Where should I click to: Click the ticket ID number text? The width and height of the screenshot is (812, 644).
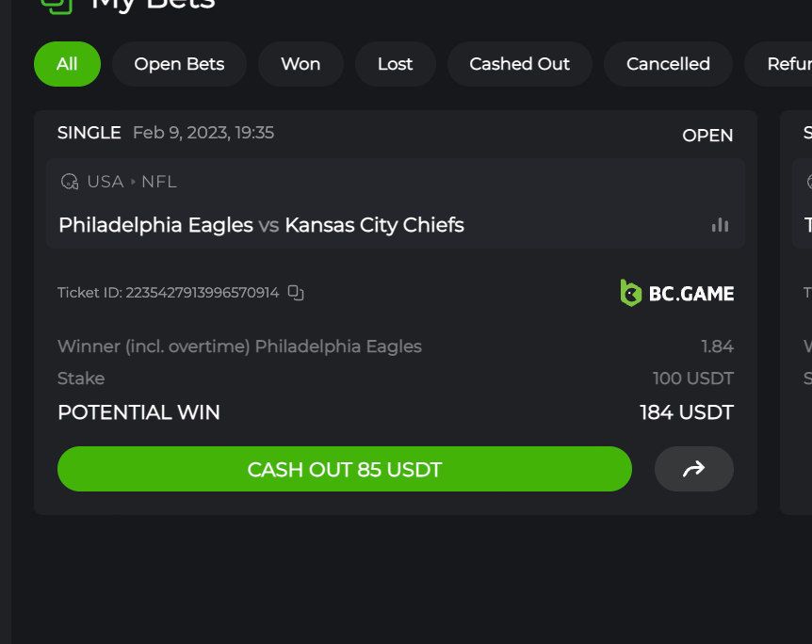click(203, 293)
